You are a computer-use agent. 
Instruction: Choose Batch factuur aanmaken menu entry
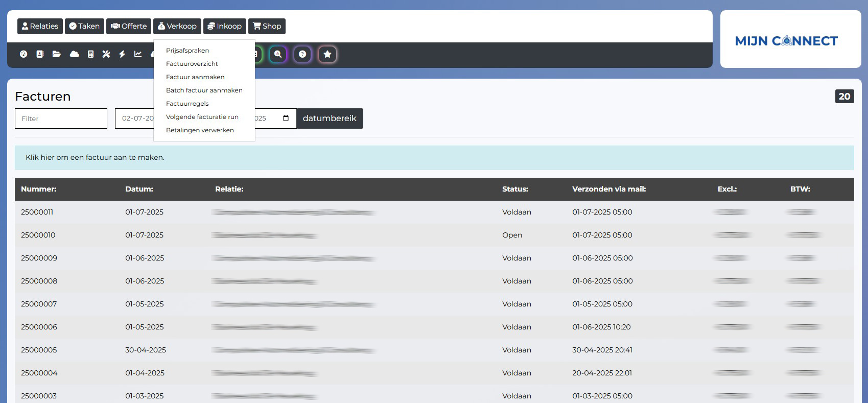click(204, 90)
